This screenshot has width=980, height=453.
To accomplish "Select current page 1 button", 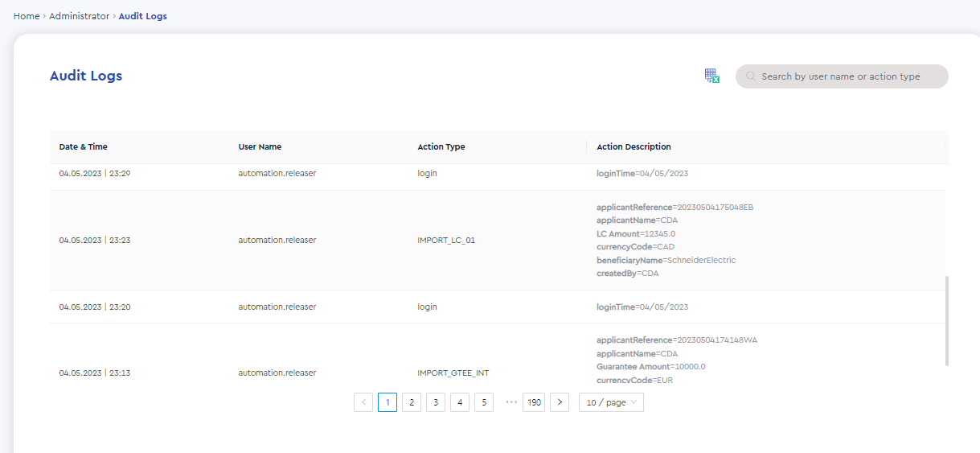I will coord(387,402).
